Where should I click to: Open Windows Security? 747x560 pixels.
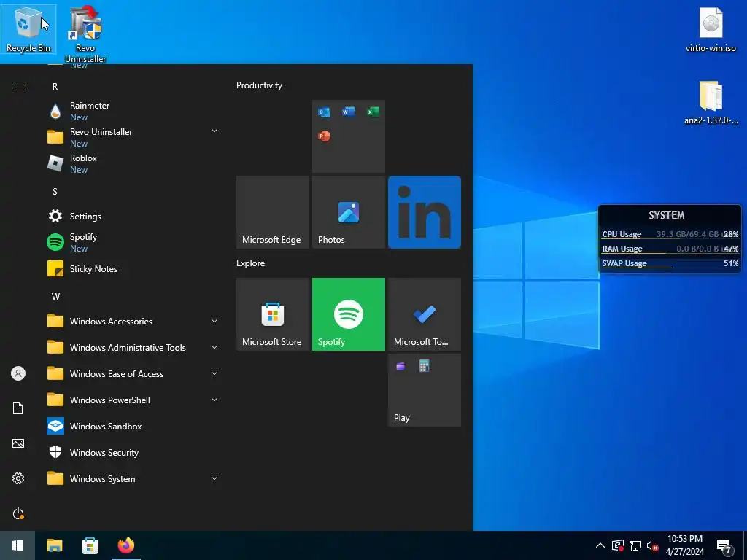tap(133, 452)
